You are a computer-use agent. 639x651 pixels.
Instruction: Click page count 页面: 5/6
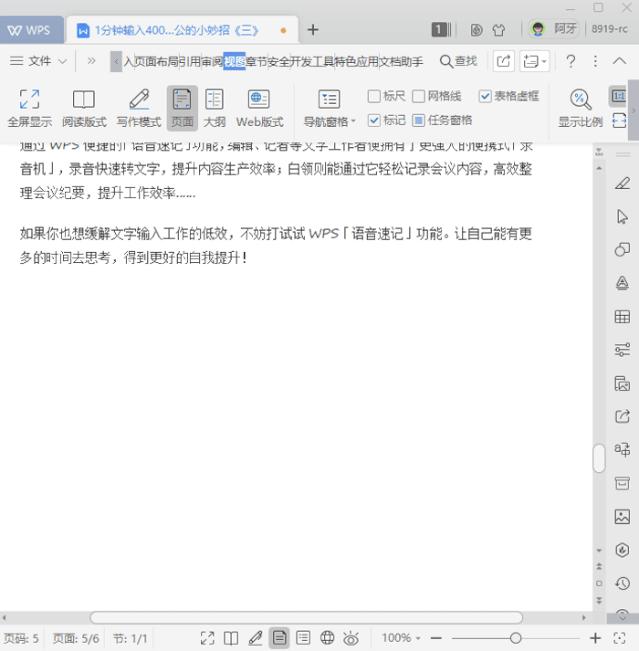pos(76,638)
